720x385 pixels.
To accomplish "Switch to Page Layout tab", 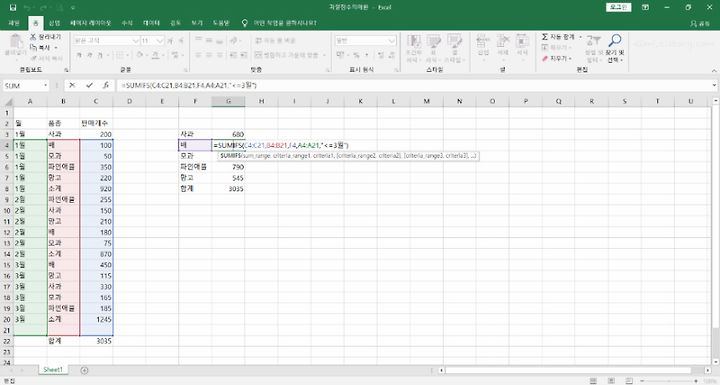I will pyautogui.click(x=90, y=23).
